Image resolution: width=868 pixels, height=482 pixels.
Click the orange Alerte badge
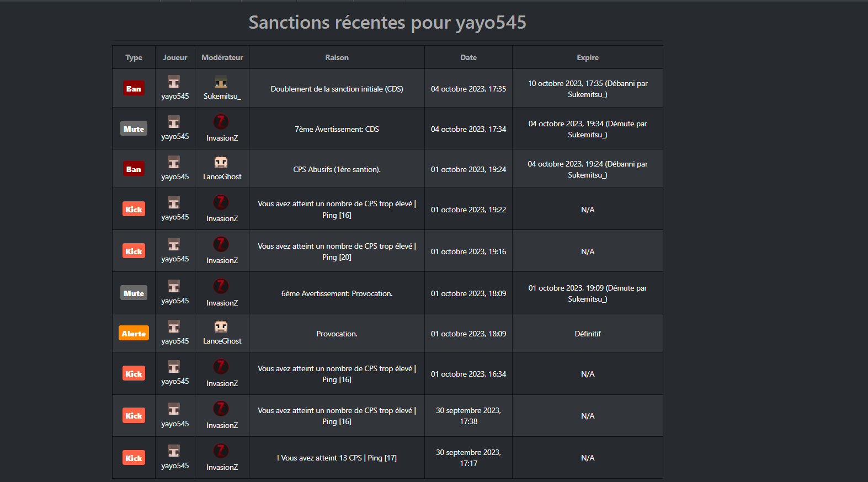coord(134,333)
